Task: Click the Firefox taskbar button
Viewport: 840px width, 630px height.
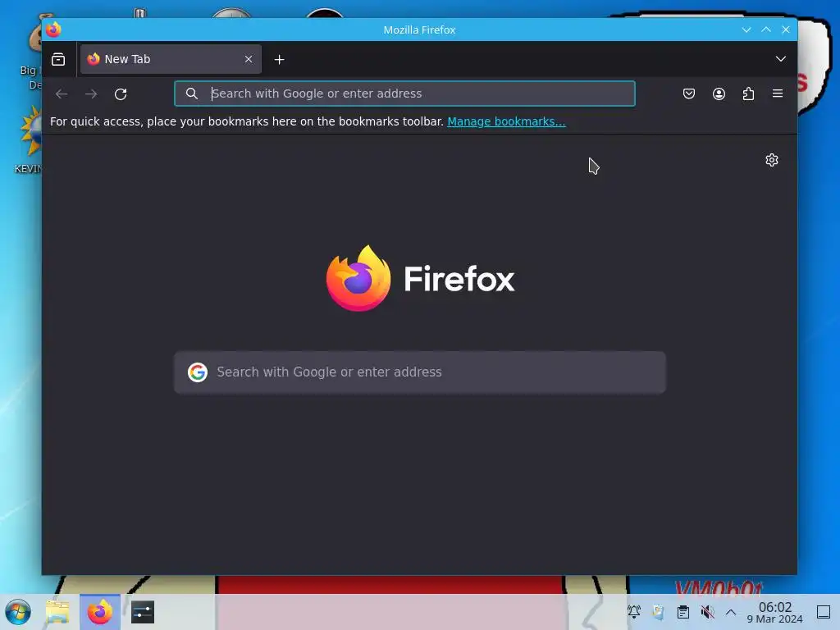Action: [100, 612]
